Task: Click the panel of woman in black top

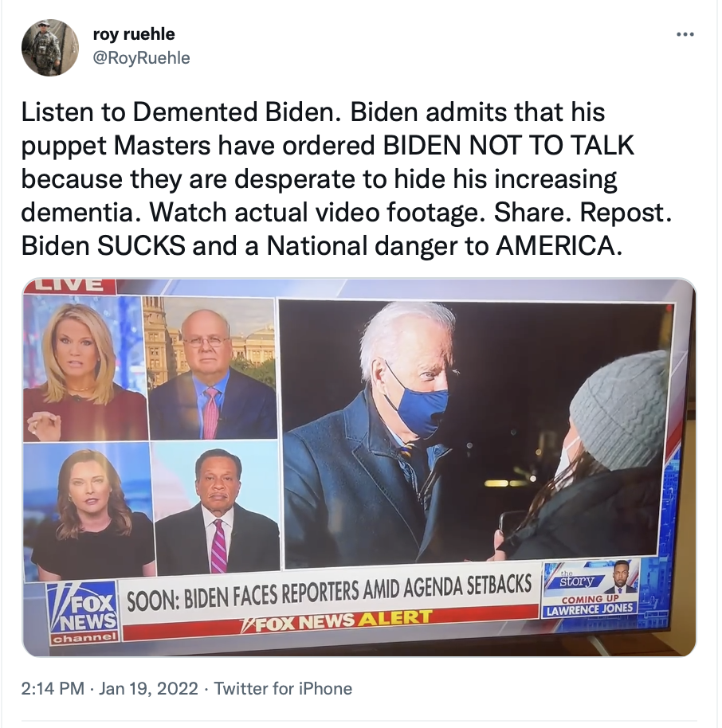Action: (x=89, y=511)
